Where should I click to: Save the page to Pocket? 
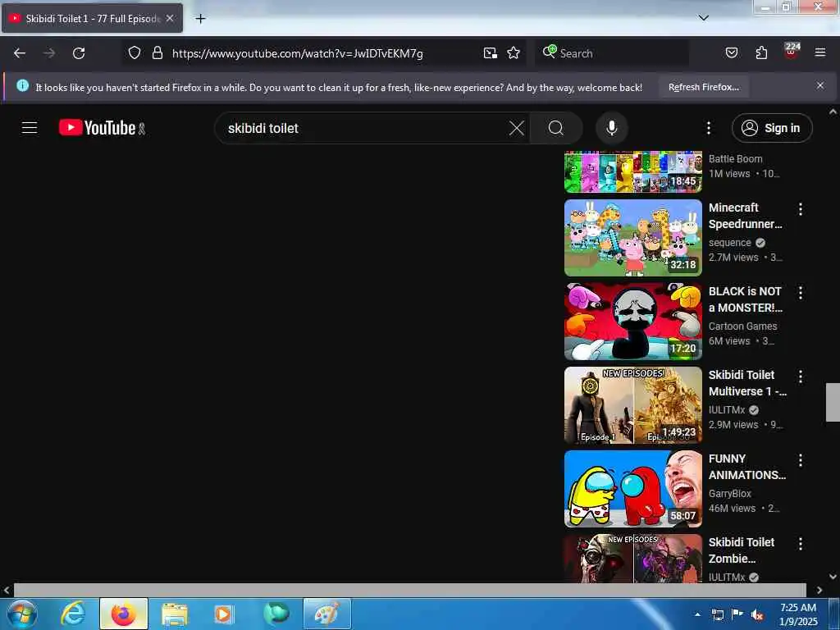pyautogui.click(x=731, y=53)
